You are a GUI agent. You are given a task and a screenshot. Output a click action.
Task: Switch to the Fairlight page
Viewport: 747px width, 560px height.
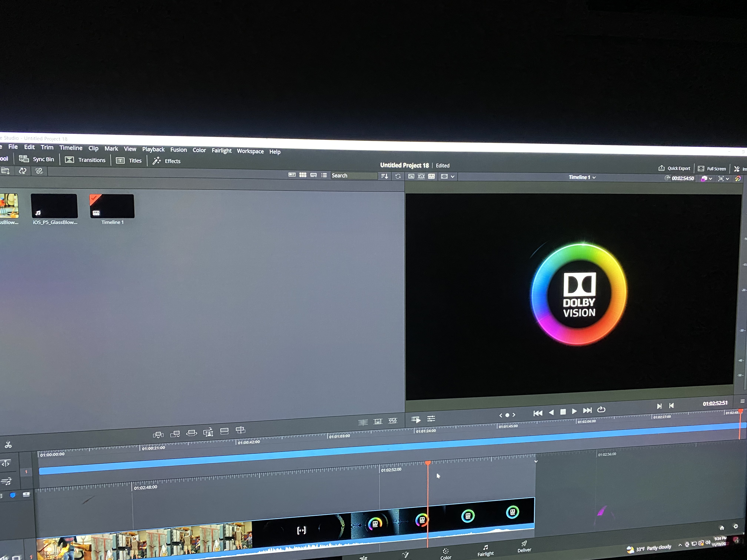[486, 550]
